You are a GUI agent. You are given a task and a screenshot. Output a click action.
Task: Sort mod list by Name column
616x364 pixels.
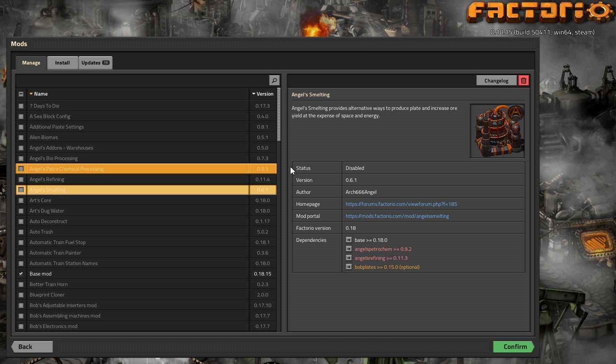click(x=41, y=94)
